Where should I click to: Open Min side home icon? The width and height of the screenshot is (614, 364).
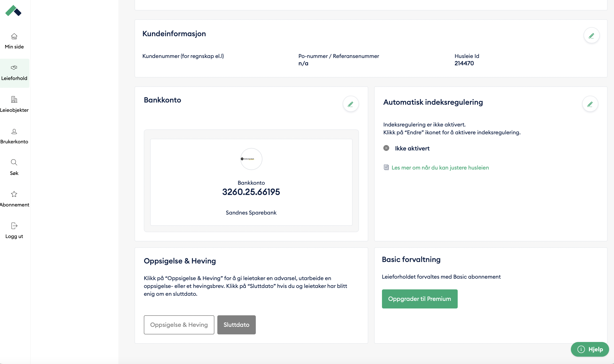pyautogui.click(x=14, y=36)
